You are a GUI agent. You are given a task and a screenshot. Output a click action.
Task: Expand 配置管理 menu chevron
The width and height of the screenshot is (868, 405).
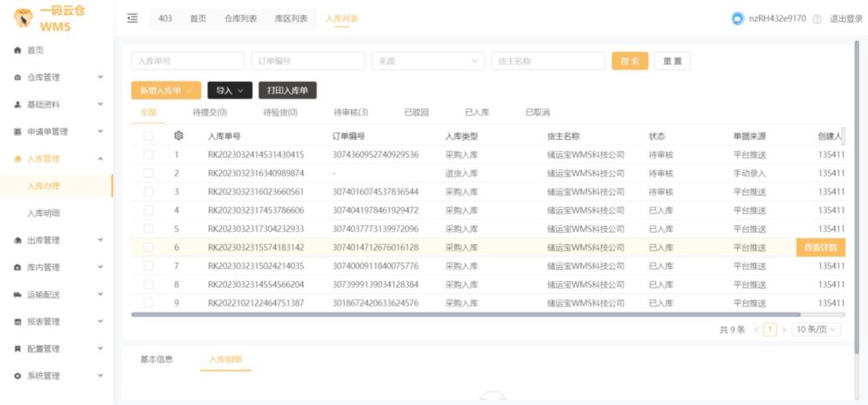click(x=100, y=349)
